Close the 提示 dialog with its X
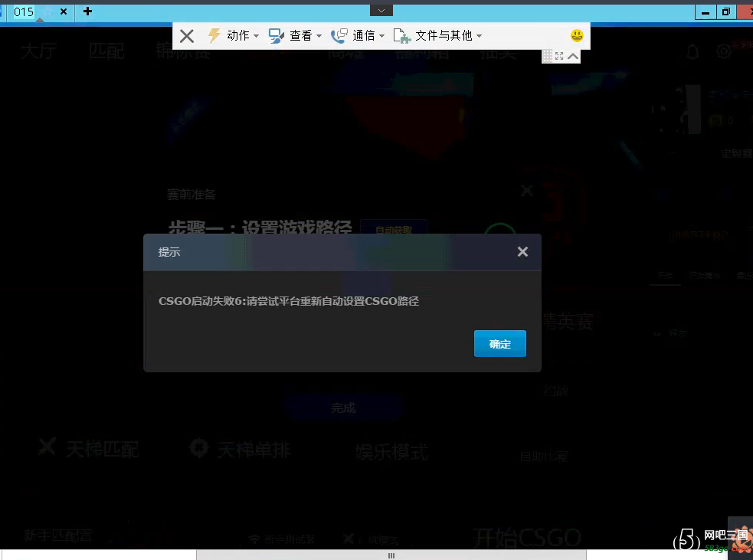 point(522,252)
